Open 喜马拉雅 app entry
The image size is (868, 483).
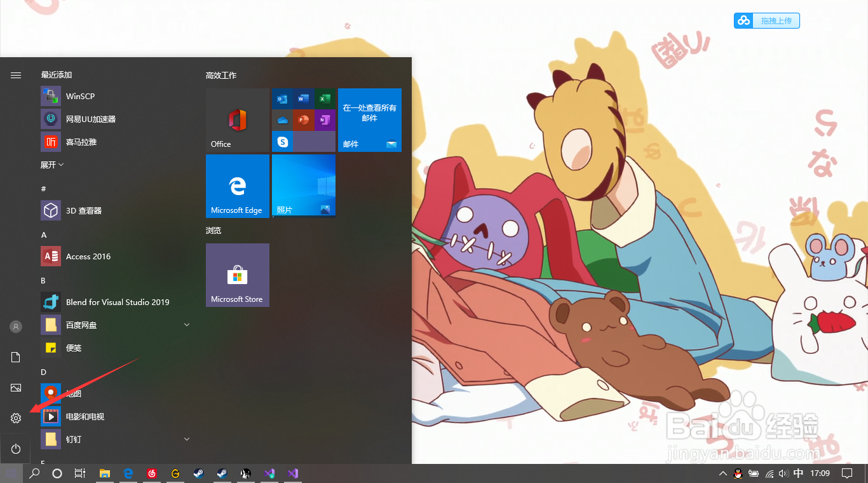tap(116, 142)
